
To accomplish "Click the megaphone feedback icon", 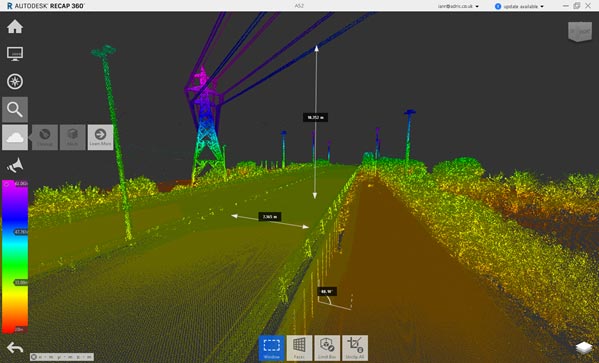I will (15, 165).
